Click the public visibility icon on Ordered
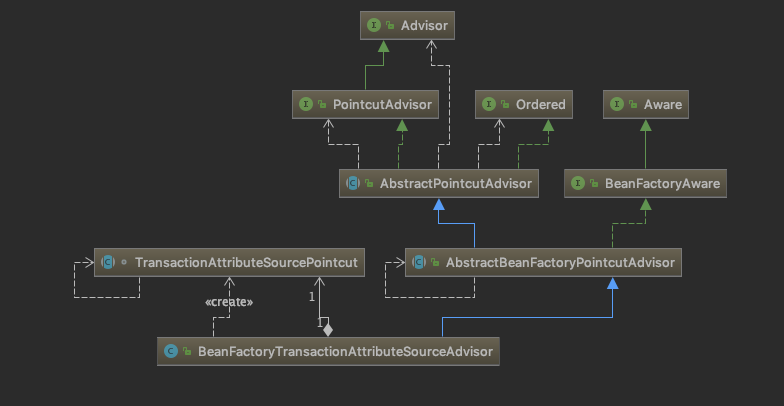This screenshot has width=784, height=406. (505, 104)
